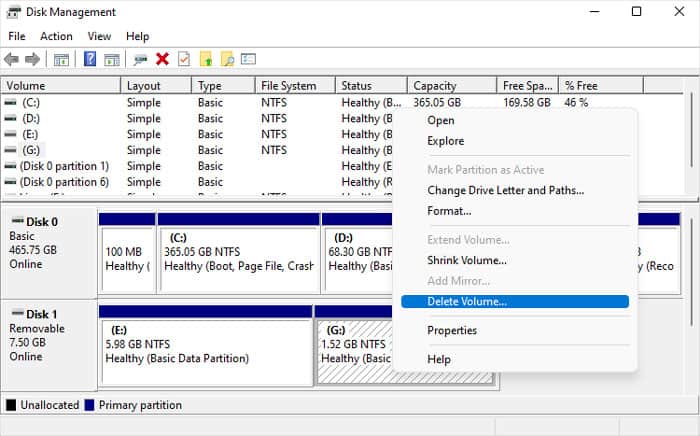
Task: Click the 169.58 GB free space cell
Action: pos(527,103)
